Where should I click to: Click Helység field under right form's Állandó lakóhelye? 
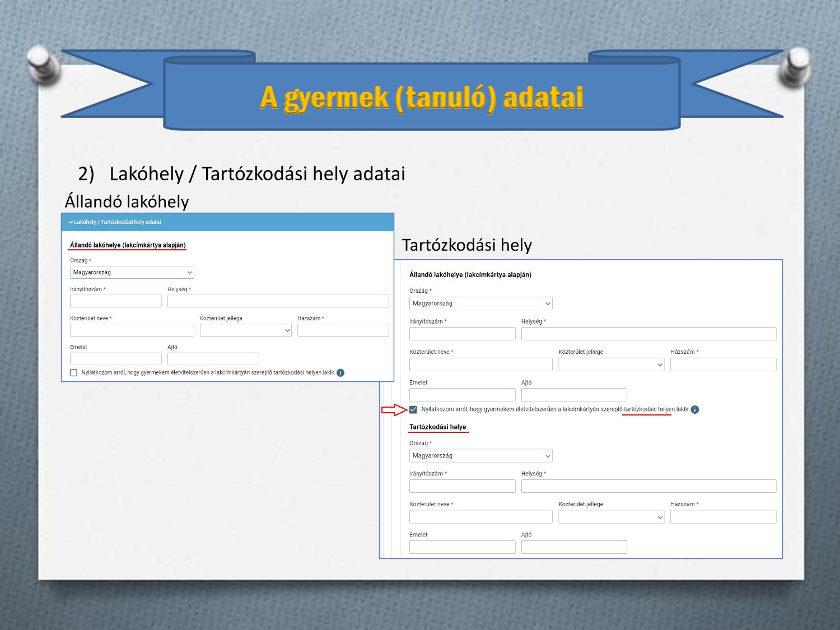[649, 334]
